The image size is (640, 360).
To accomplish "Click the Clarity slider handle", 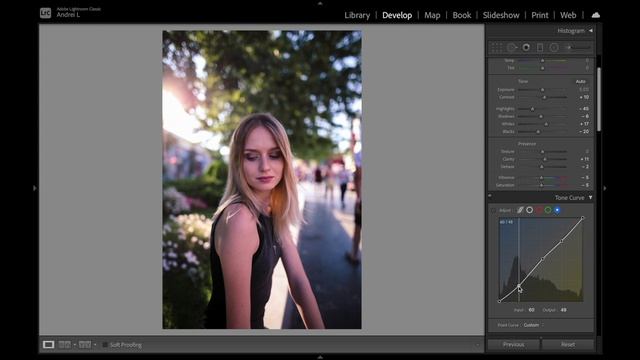I will (545, 159).
